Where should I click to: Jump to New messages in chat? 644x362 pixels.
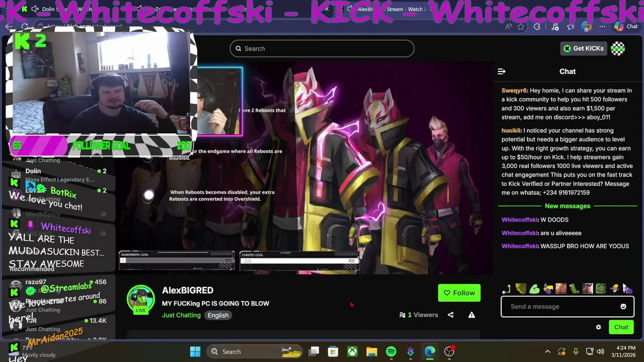tap(568, 206)
